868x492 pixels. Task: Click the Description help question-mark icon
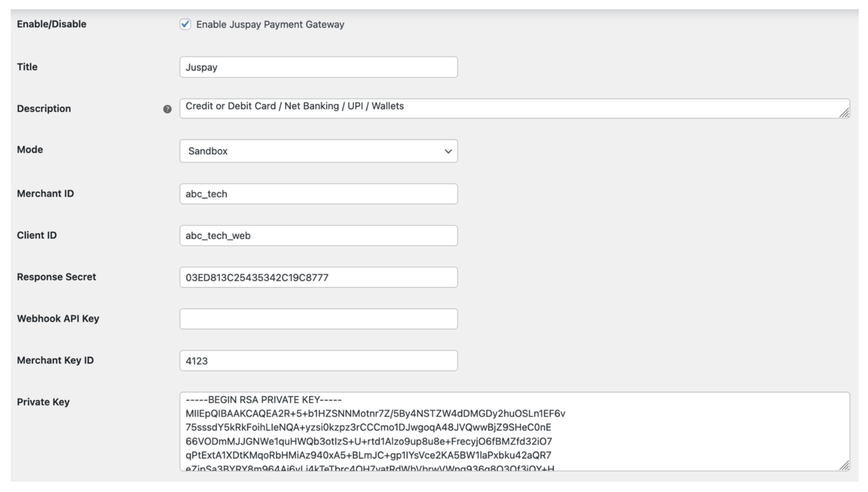(168, 109)
